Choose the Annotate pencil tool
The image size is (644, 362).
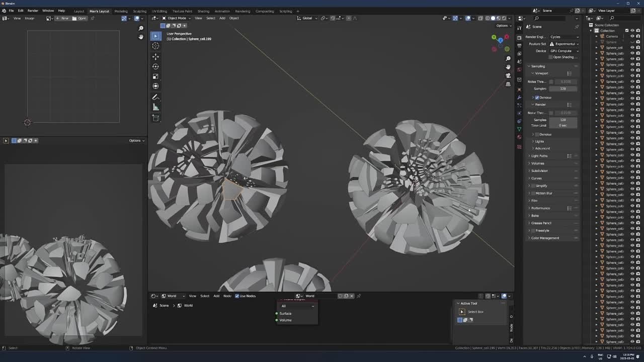(x=155, y=97)
